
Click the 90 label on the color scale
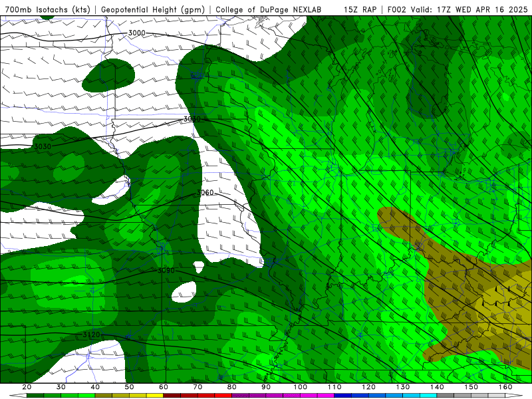pos(267,387)
